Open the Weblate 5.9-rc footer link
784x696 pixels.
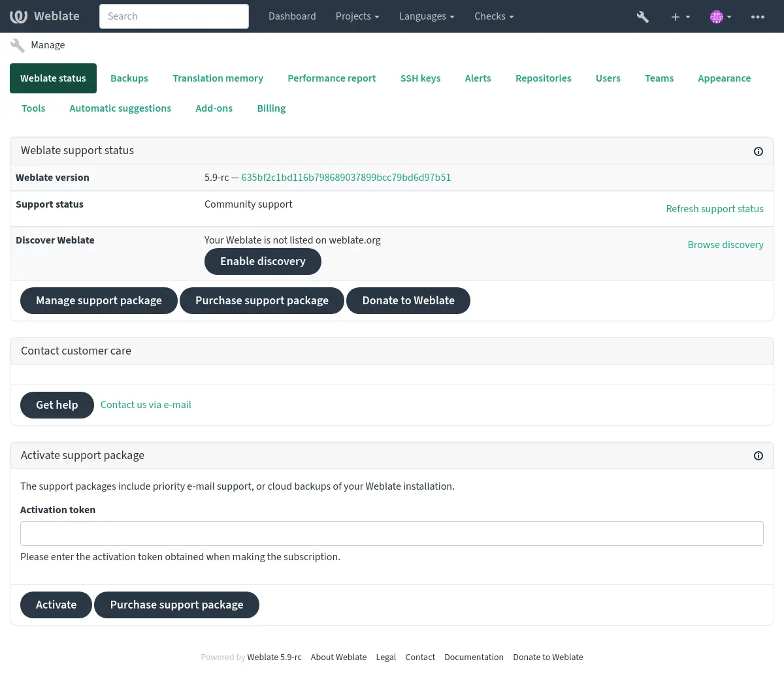(x=274, y=657)
